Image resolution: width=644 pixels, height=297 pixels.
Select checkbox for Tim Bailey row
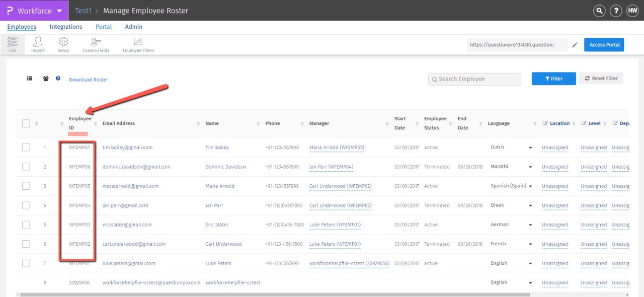coord(26,147)
